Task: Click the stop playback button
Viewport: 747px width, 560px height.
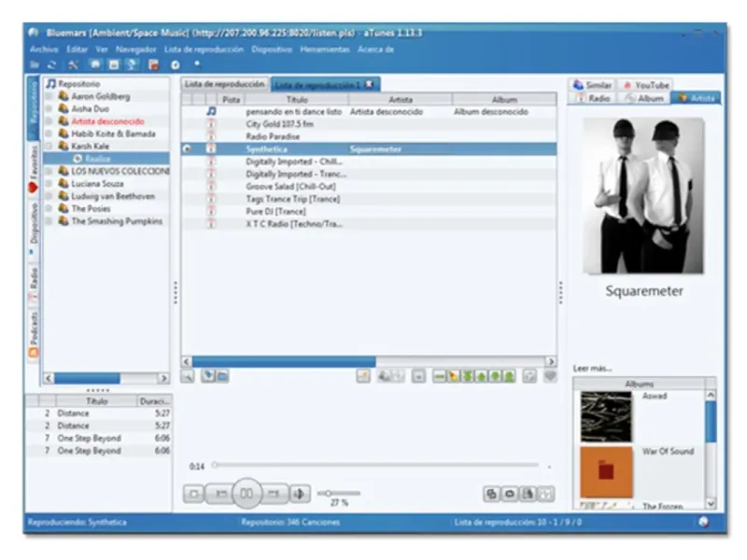Action: 194,494
